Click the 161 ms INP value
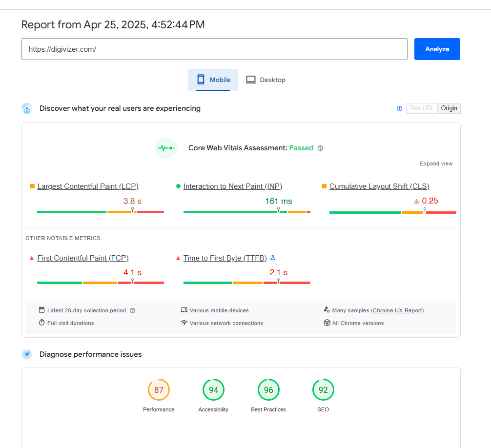 (278, 201)
